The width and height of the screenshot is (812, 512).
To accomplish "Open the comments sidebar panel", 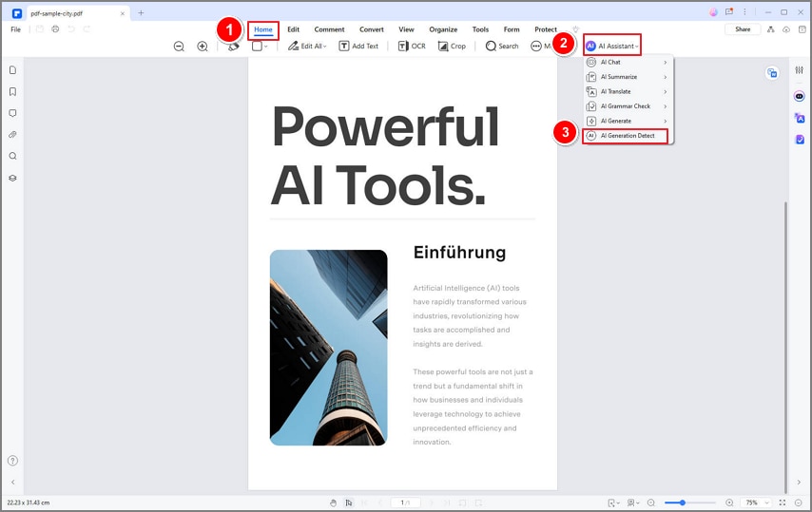I will point(13,113).
